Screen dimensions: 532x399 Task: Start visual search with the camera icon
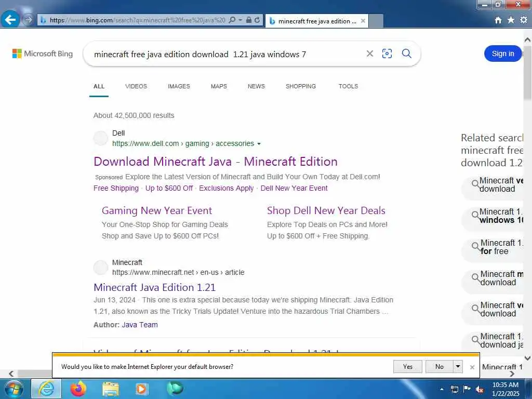click(387, 54)
